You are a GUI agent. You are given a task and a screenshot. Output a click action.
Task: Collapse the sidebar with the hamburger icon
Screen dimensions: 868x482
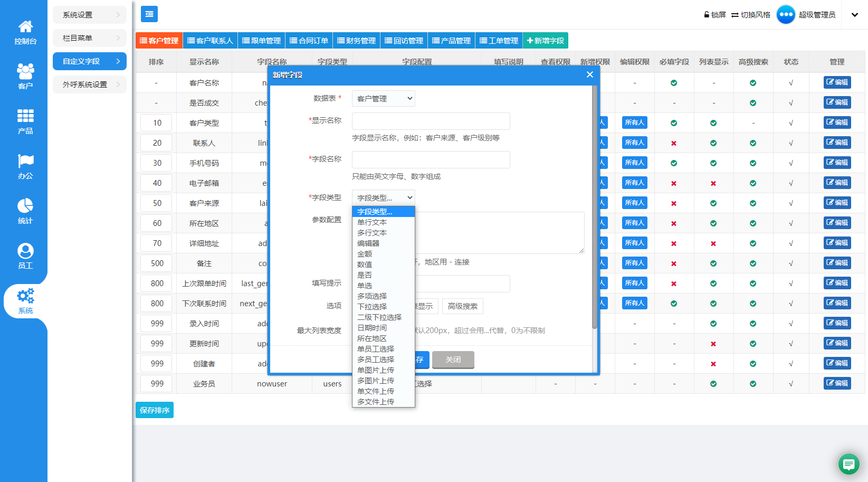[149, 14]
